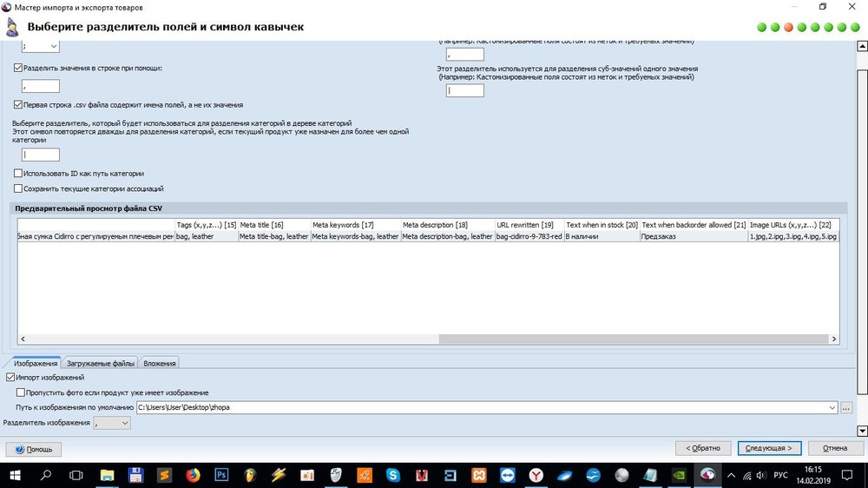Click the wizard mascot icon in header
868x488 pixels.
point(12,27)
